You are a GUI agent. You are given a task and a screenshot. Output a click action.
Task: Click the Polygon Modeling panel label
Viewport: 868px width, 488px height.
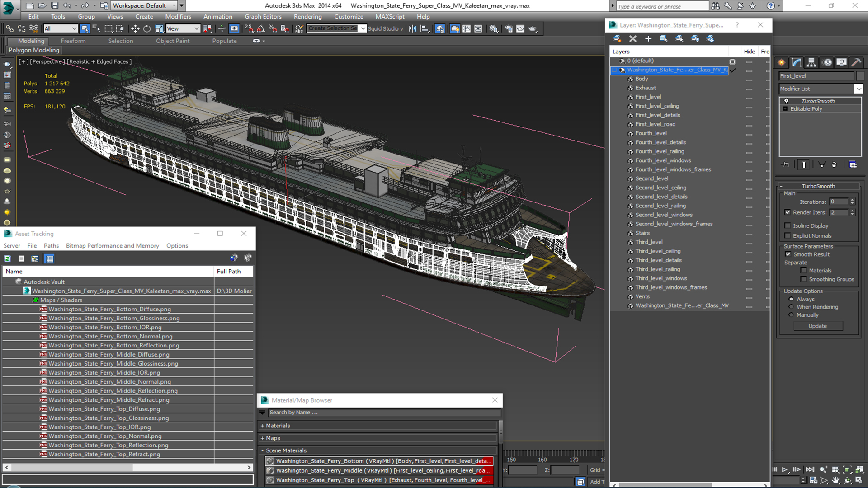click(x=34, y=50)
